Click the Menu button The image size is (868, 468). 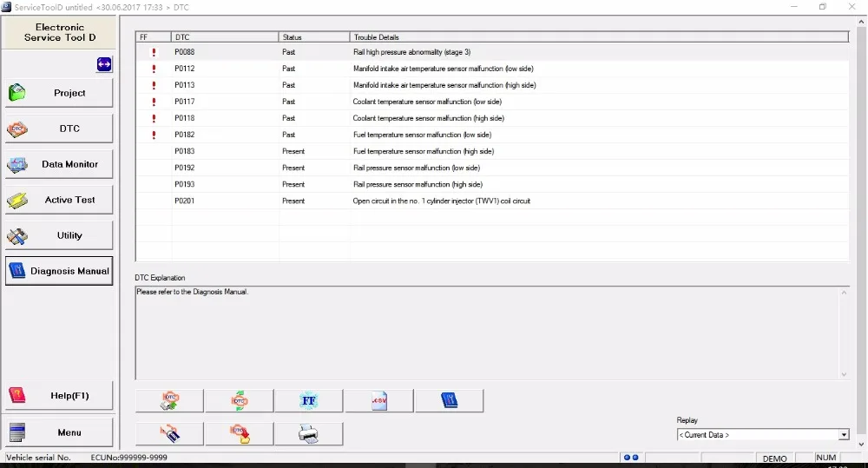(x=59, y=432)
